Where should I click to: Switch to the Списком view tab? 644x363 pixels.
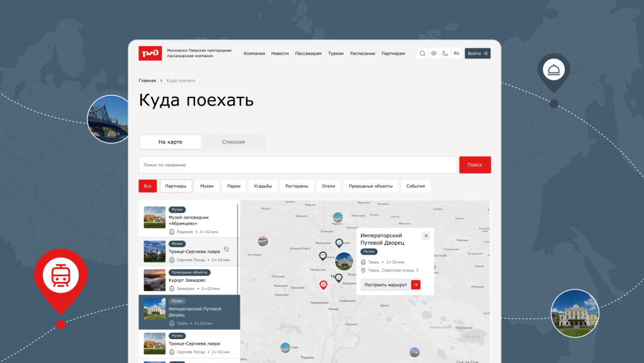pos(233,142)
